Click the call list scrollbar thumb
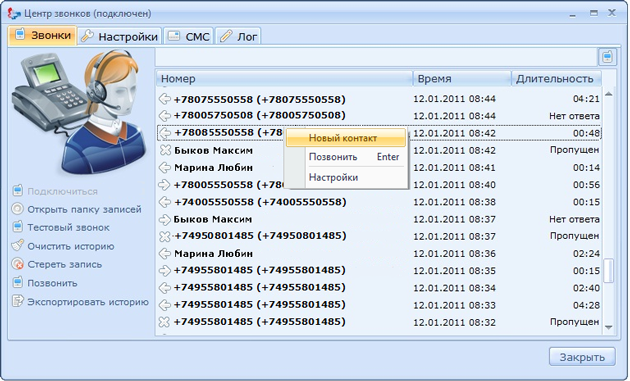This screenshot has width=630, height=381. click(x=609, y=270)
